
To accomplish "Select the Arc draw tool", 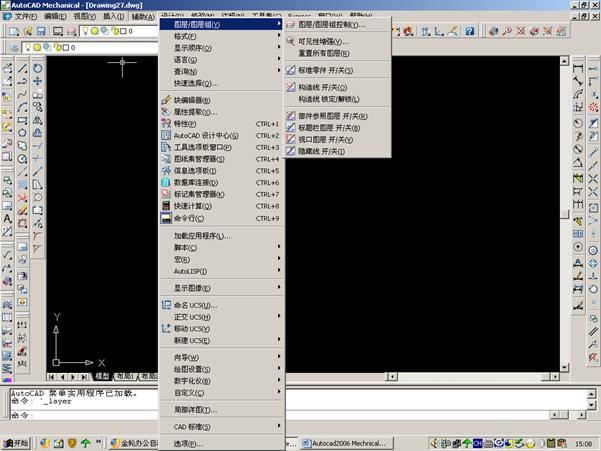I will point(22,107).
